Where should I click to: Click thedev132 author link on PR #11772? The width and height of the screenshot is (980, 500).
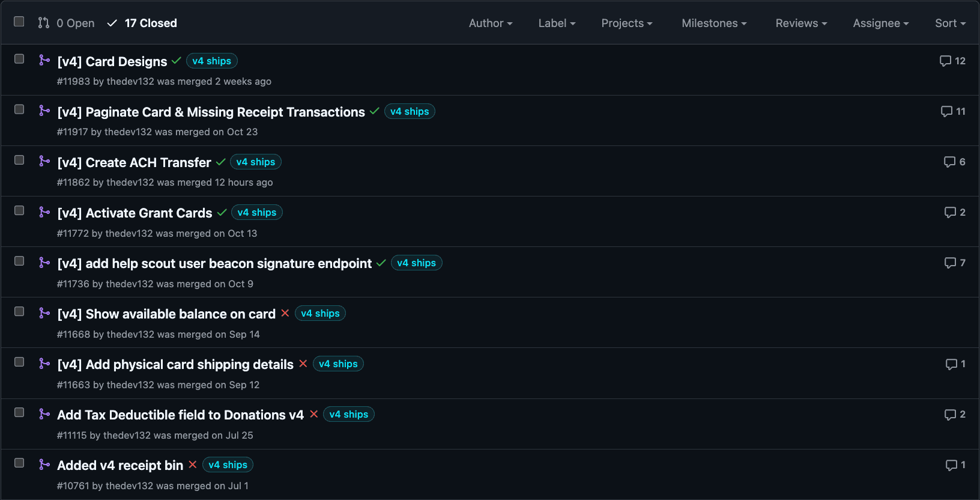pyautogui.click(x=129, y=233)
